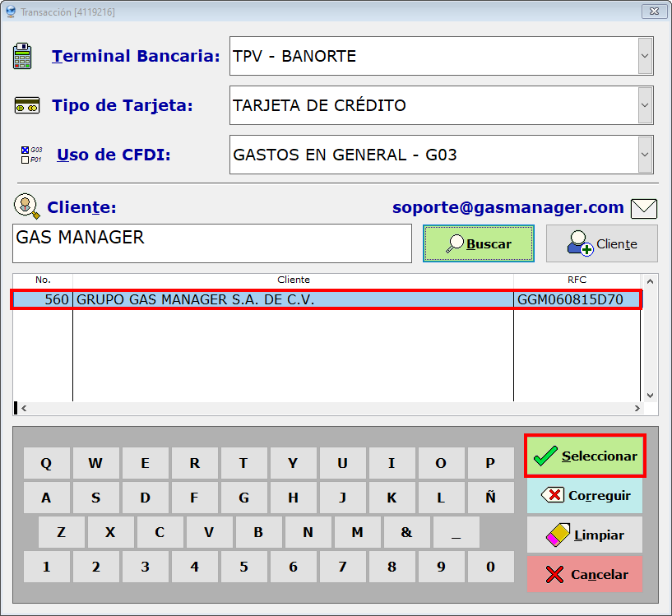Expand the Terminal Bancaria dropdown
Screen dimensions: 672x616
[x=645, y=57]
